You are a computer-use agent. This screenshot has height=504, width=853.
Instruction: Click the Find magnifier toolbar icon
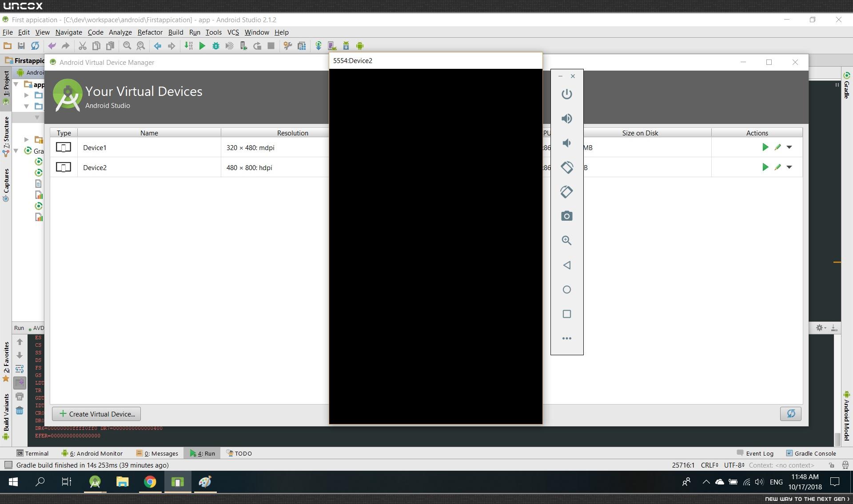127,46
